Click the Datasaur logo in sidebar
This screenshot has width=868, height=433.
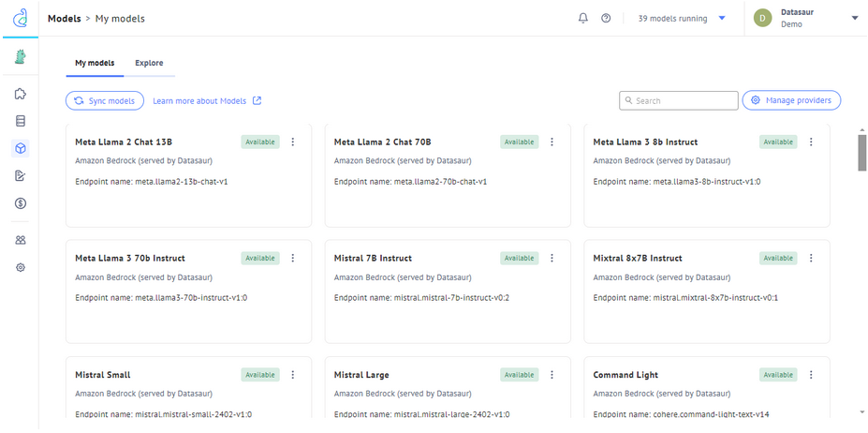pyautogui.click(x=20, y=19)
